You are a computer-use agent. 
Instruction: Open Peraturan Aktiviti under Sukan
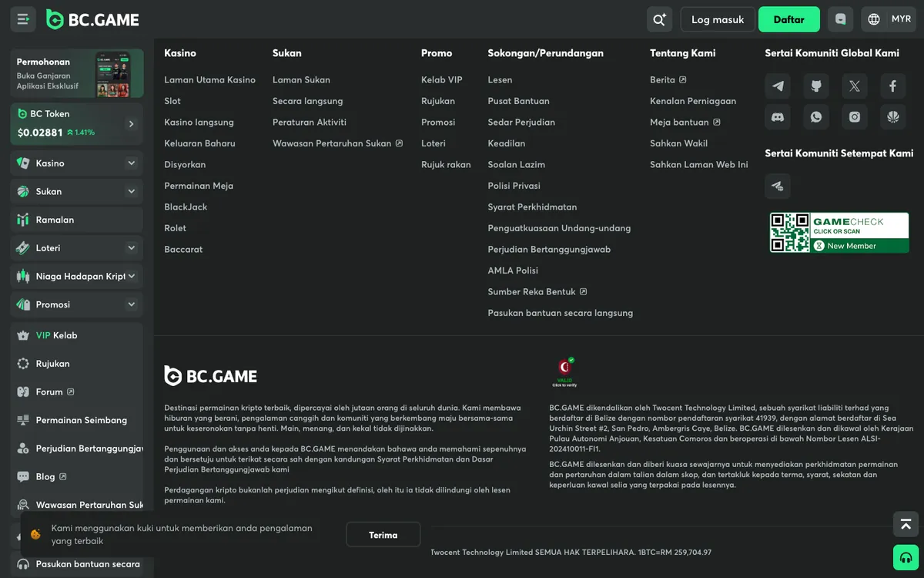coord(310,123)
